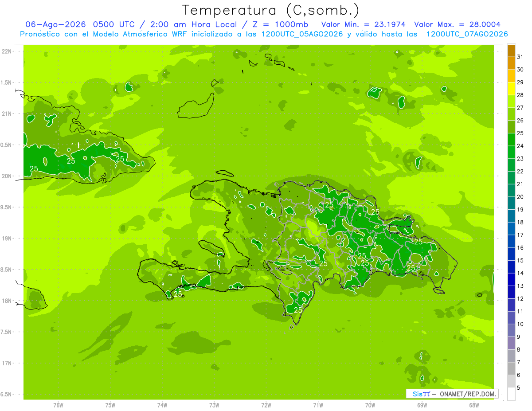This screenshot has width=532, height=411.
Task: Pick the legend swatch between 27 and 28
Action: (511, 102)
